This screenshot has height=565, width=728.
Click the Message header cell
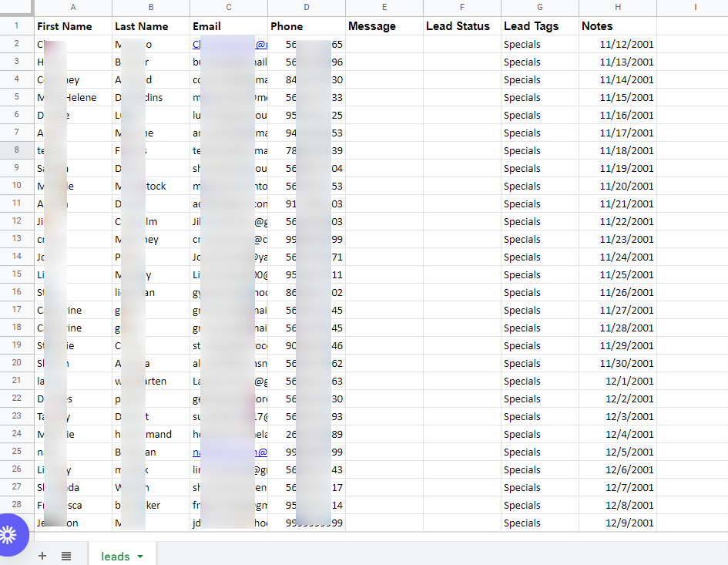pyautogui.click(x=384, y=26)
